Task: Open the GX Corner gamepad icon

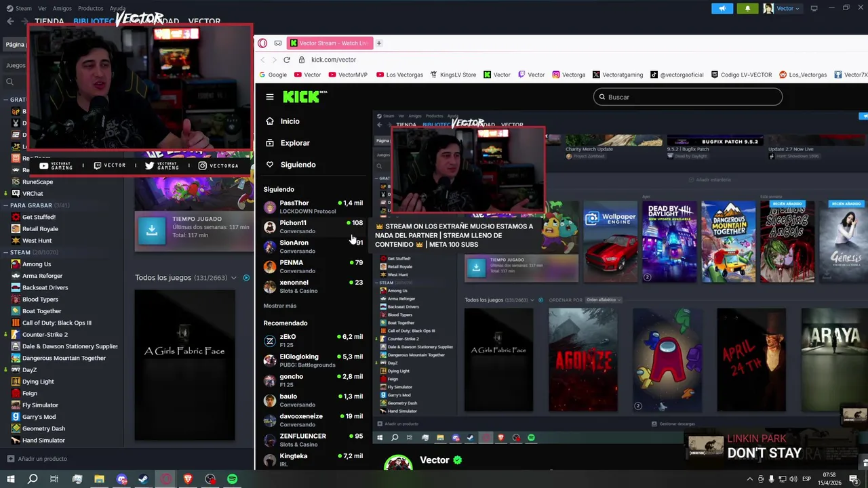Action: [x=278, y=43]
